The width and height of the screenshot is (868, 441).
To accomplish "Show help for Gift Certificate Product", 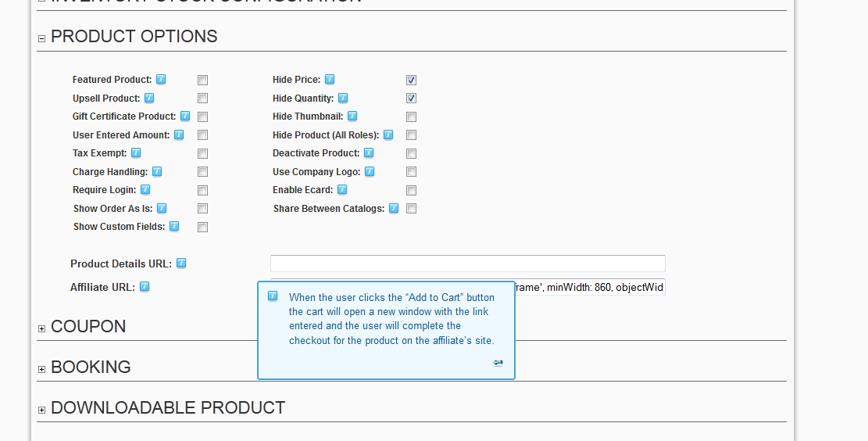I will 185,116.
